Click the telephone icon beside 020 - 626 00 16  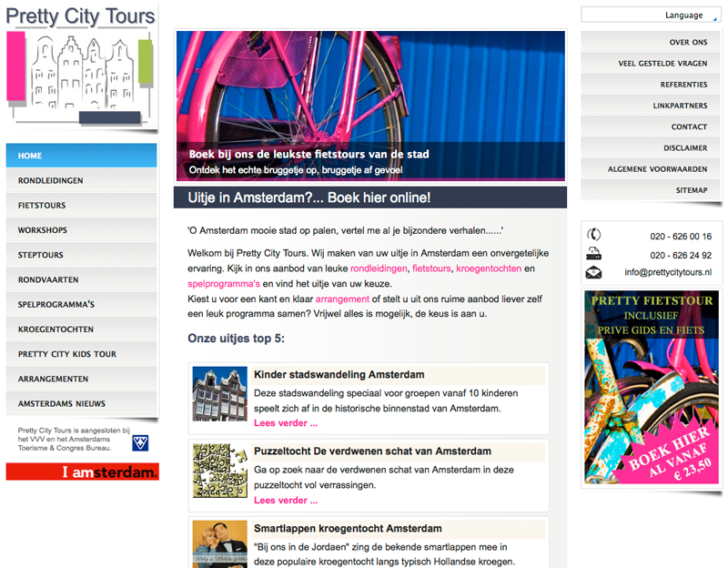coord(593,235)
